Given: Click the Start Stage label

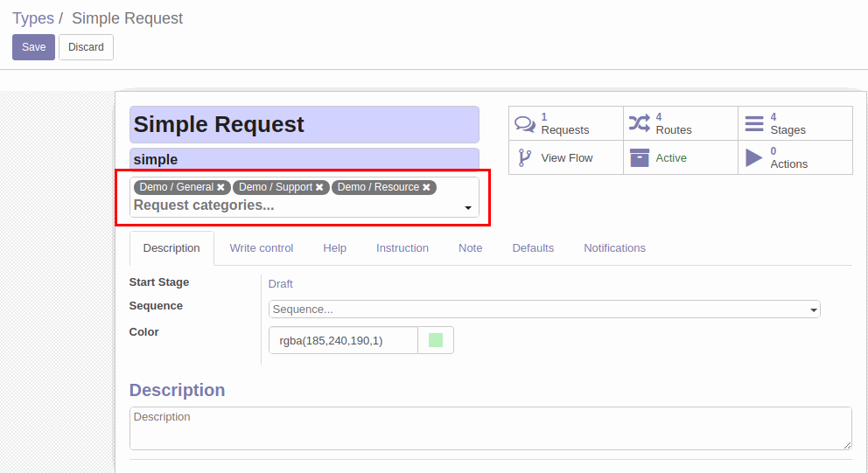Looking at the screenshot, I should (159, 282).
